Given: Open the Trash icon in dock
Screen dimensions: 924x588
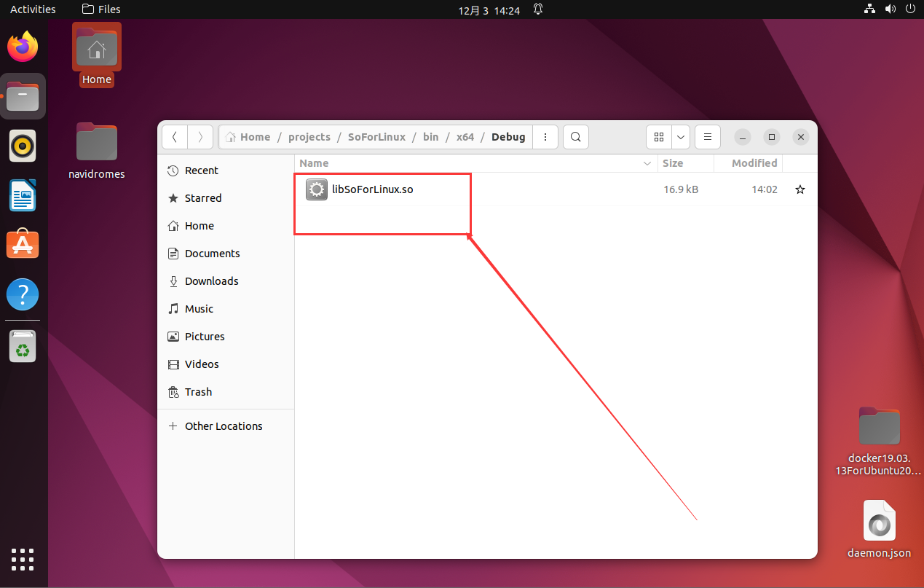Looking at the screenshot, I should tap(23, 347).
